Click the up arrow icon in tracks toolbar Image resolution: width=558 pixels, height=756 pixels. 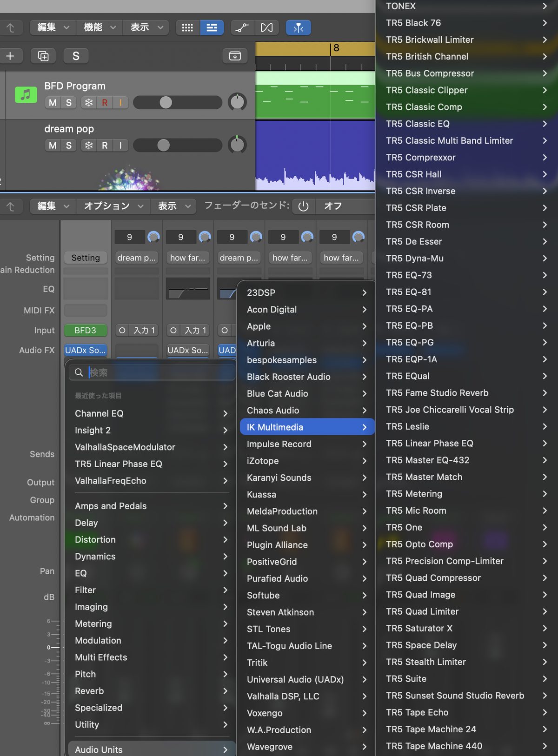10,28
